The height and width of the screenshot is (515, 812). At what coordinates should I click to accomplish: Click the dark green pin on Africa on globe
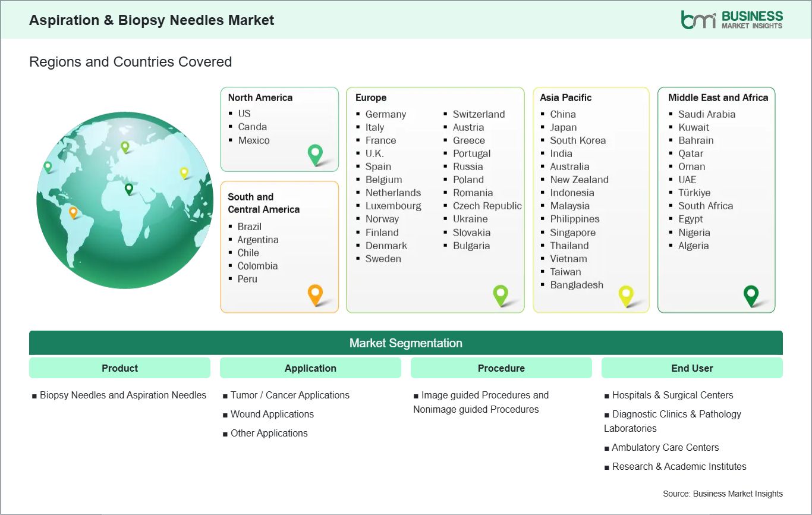pos(129,189)
